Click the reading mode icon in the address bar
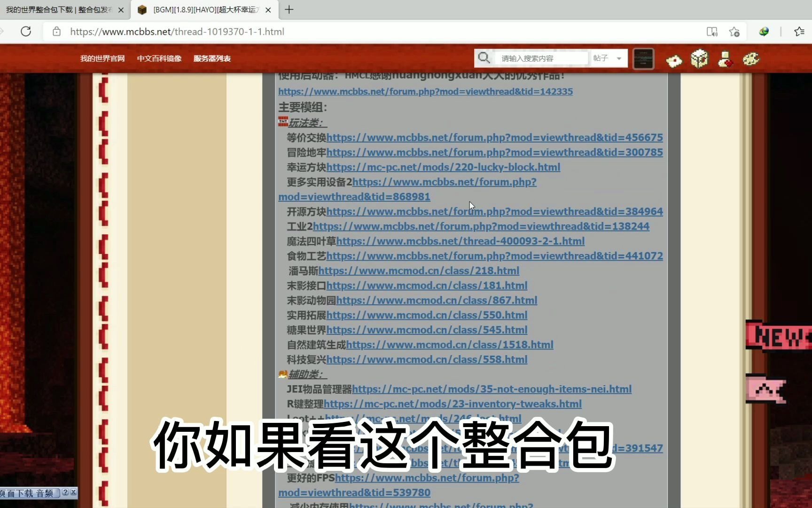This screenshot has height=508, width=812. click(x=712, y=32)
